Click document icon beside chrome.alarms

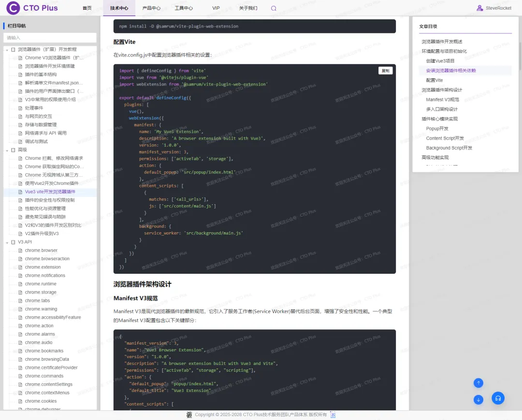click(20, 334)
